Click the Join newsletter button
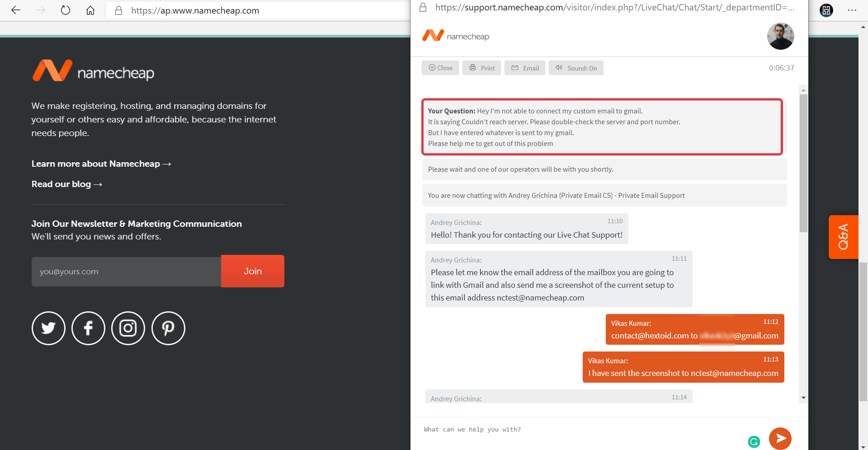The image size is (868, 450). point(253,271)
